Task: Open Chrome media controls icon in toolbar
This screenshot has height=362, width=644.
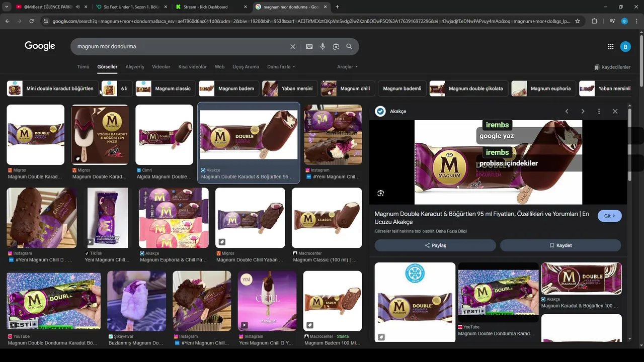Action: 612,21
